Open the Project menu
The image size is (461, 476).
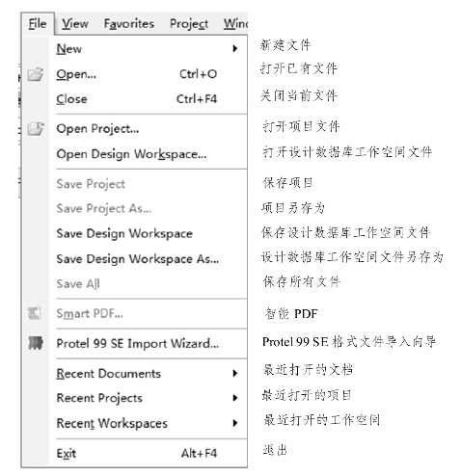(x=189, y=24)
